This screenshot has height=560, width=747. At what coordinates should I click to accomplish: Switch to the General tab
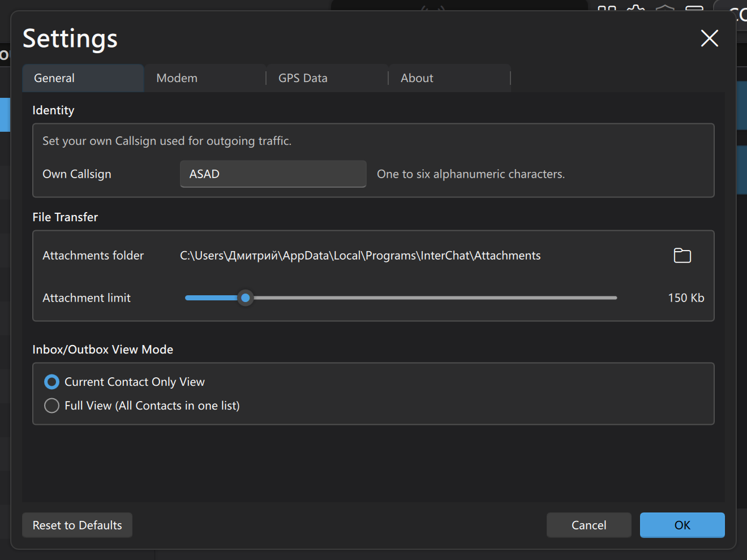83,78
